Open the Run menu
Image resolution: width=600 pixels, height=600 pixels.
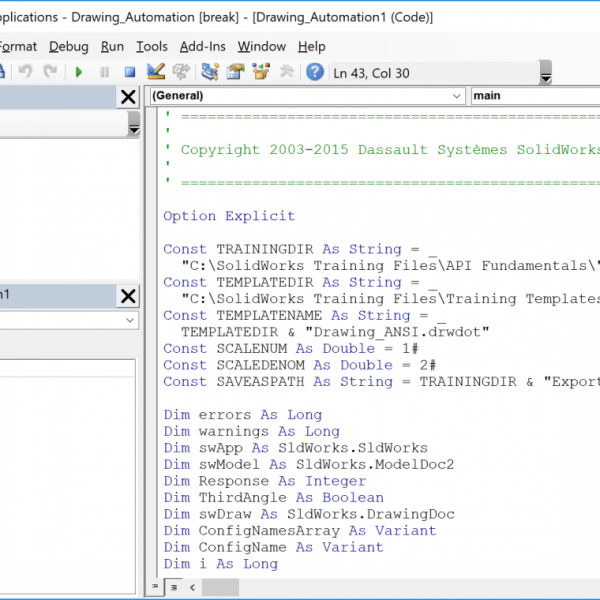(112, 47)
